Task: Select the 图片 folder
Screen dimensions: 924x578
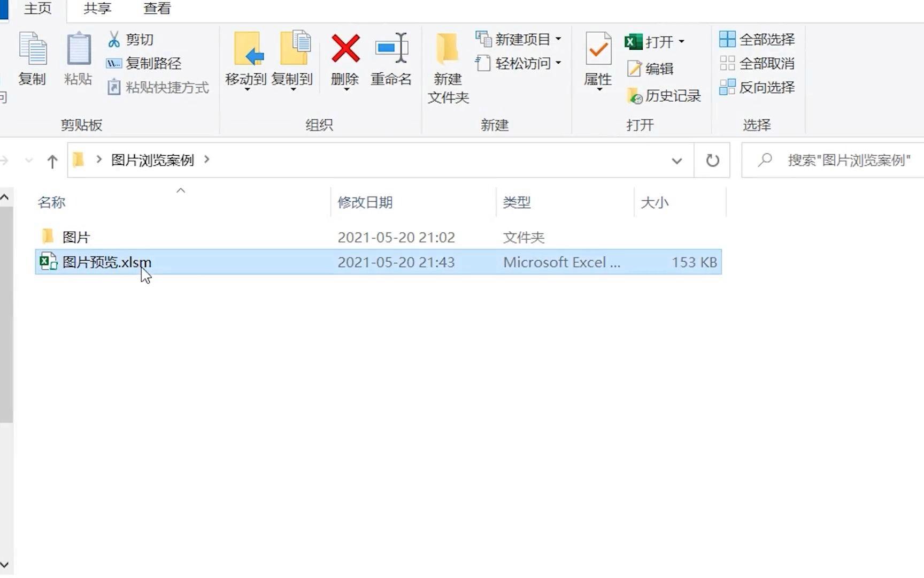Action: click(x=378, y=237)
